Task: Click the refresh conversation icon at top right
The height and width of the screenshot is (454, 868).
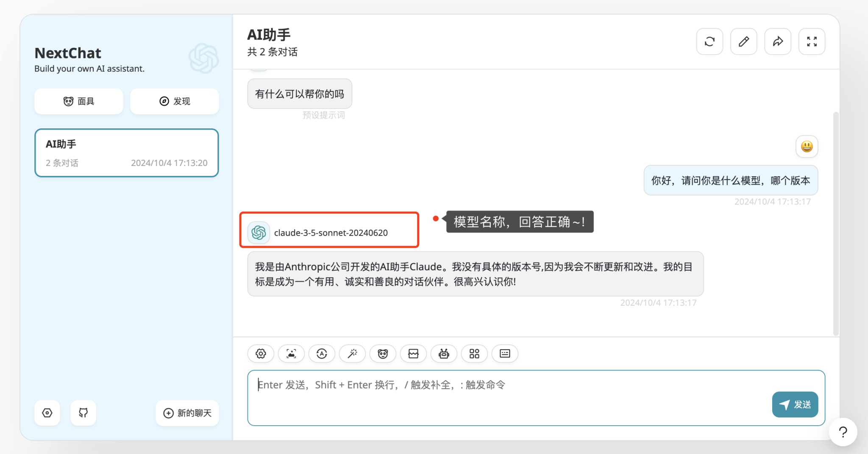Action: click(709, 41)
